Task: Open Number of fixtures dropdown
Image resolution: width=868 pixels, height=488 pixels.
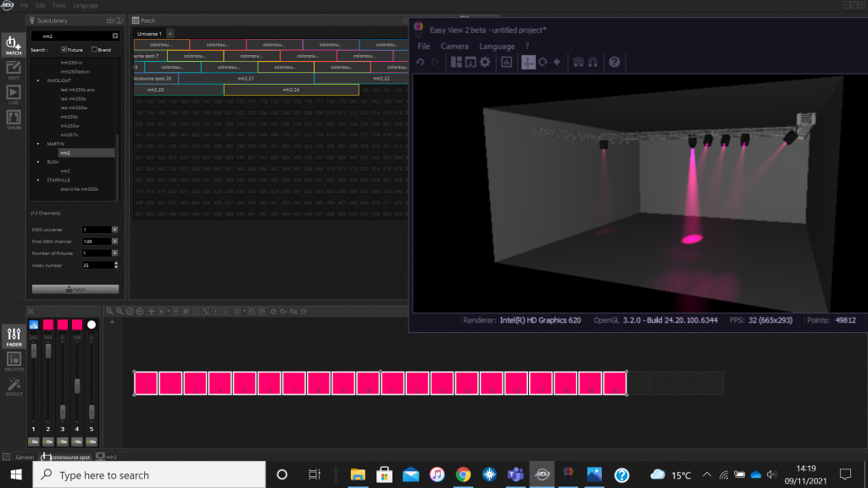Action: point(114,253)
